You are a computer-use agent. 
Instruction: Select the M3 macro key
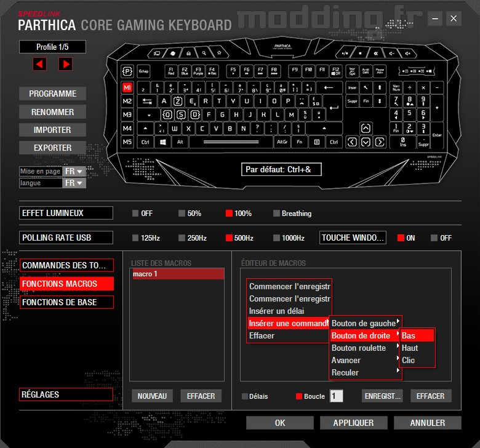pos(127,115)
